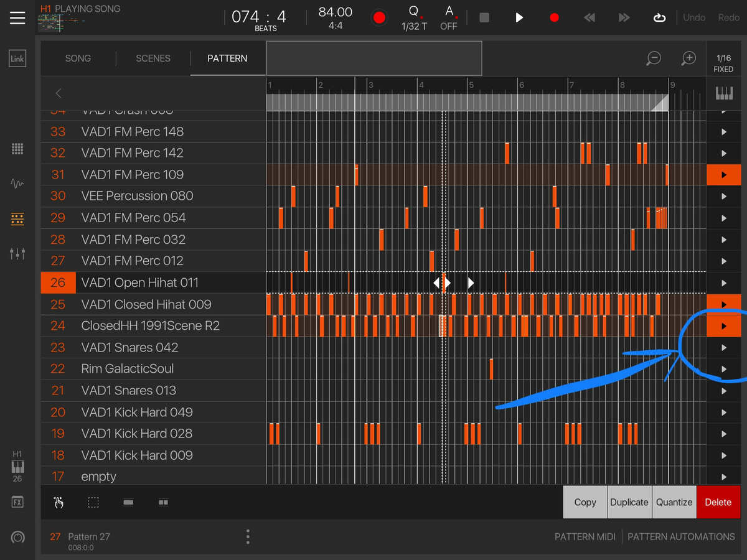Stop playback with the square button
This screenshot has height=560, width=747.
coord(484,17)
